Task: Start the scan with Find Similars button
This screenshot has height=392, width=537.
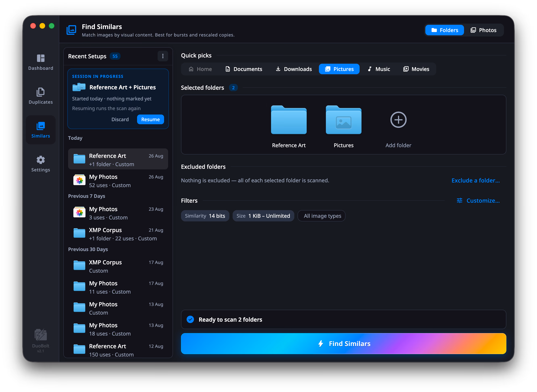Action: pos(343,344)
